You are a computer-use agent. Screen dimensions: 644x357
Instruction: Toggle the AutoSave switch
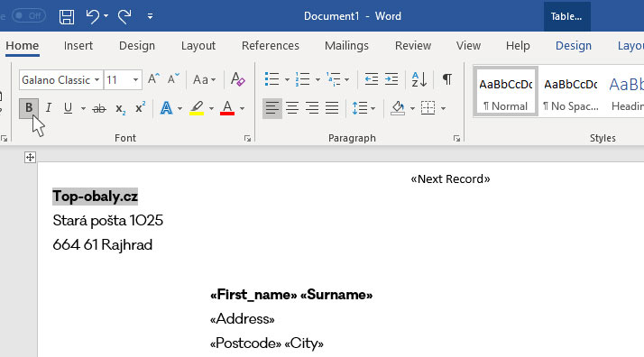click(29, 16)
